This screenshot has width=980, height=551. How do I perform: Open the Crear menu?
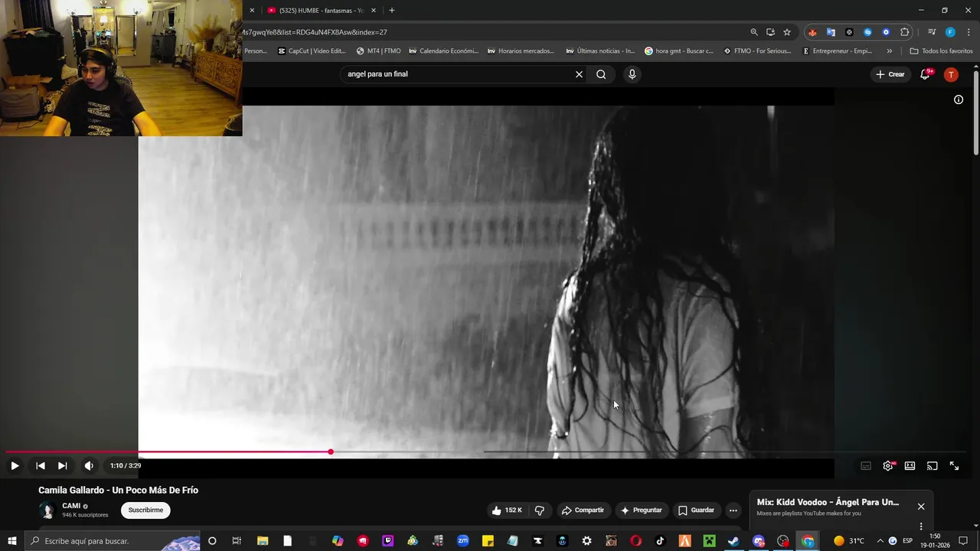click(x=890, y=74)
